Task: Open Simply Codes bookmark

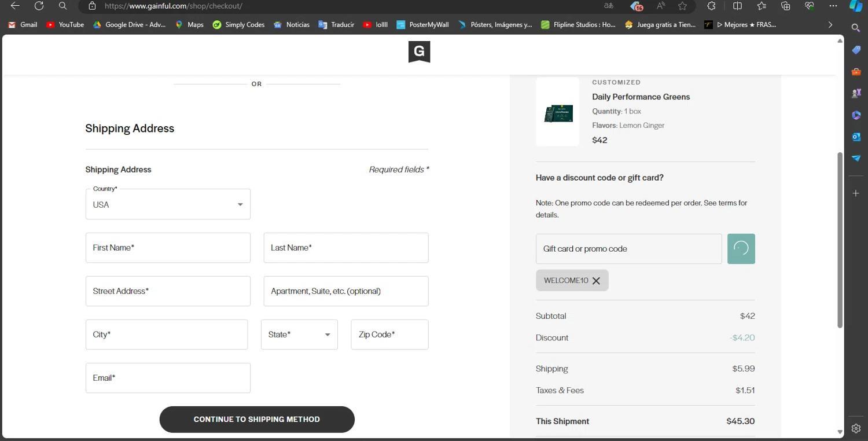Action: point(238,25)
